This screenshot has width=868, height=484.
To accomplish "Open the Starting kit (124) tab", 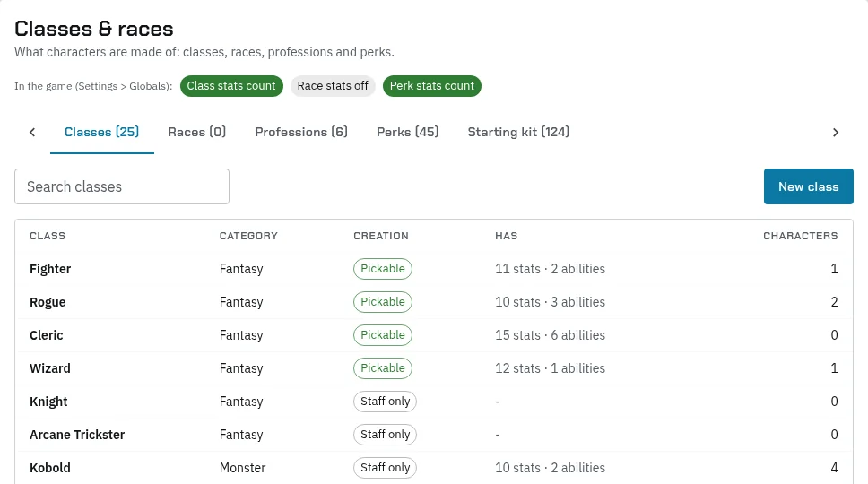I will (x=518, y=132).
